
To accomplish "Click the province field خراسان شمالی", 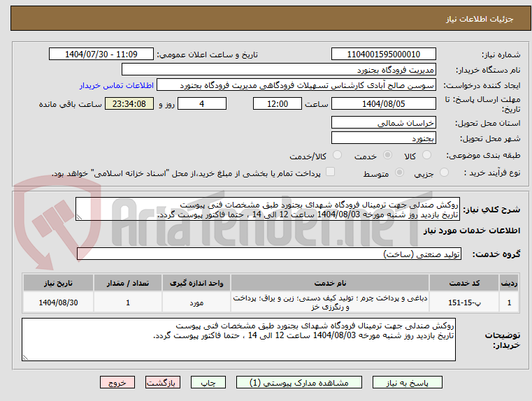I will [x=383, y=122].
